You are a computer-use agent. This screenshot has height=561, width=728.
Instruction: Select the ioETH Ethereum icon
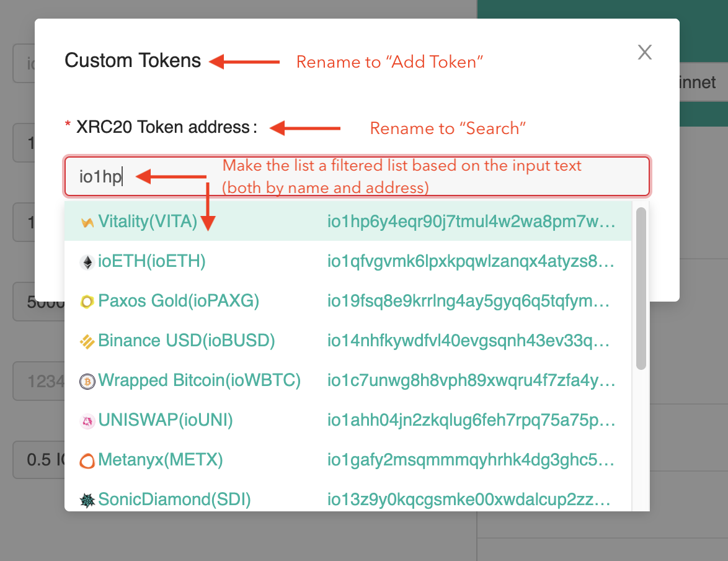click(x=87, y=261)
